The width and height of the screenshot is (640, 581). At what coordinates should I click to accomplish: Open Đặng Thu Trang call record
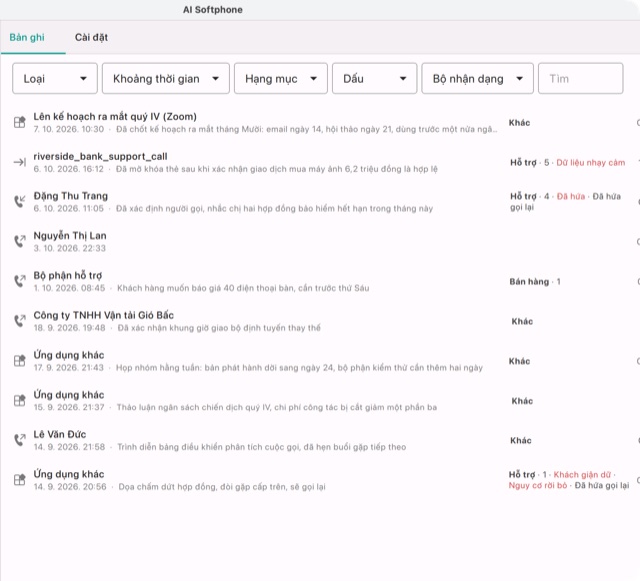tap(320, 202)
